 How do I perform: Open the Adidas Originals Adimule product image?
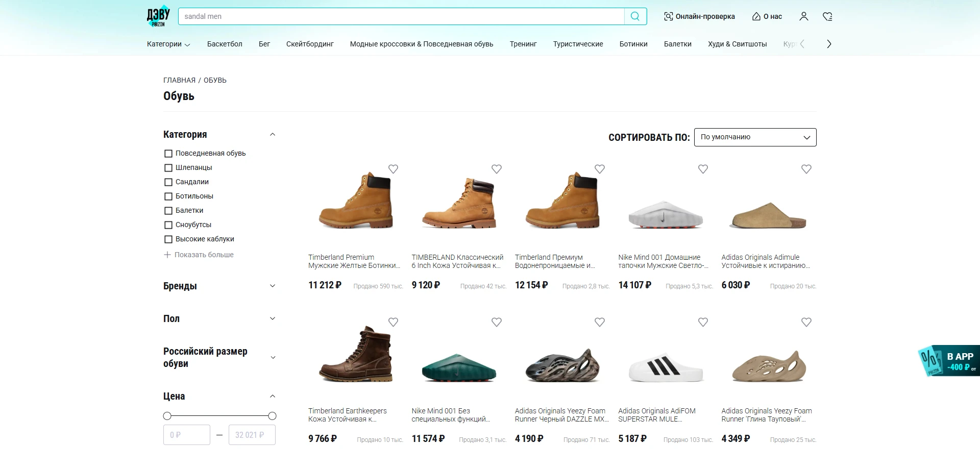[769, 216]
